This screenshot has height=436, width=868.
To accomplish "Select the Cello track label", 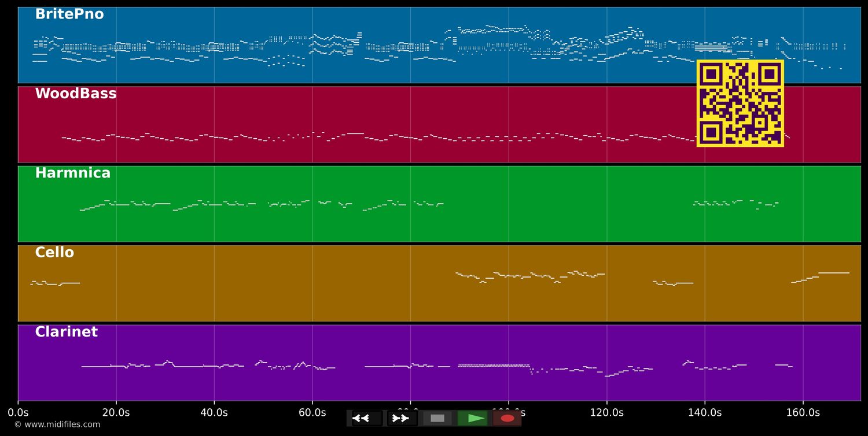I will [54, 253].
